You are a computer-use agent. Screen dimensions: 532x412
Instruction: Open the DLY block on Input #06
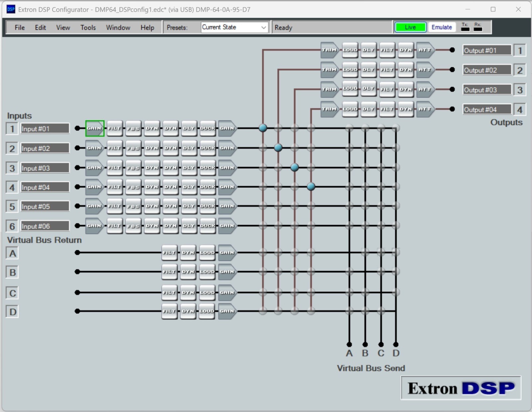[x=189, y=226]
